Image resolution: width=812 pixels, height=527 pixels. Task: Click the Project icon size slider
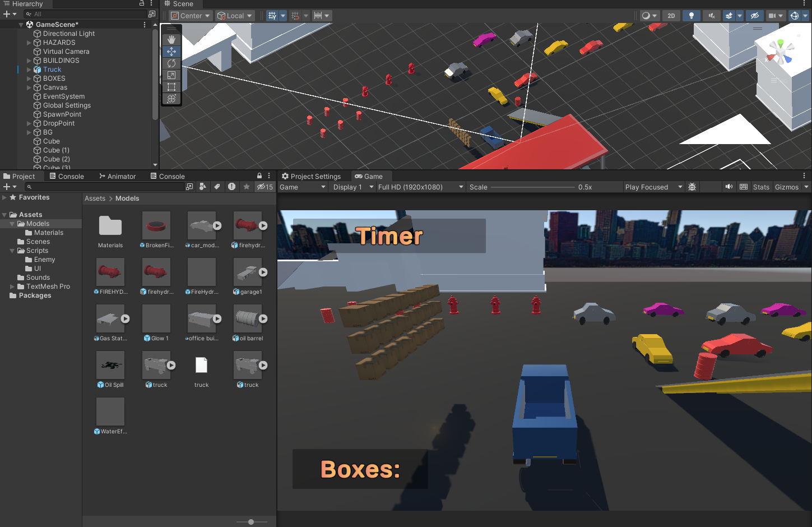pyautogui.click(x=252, y=522)
